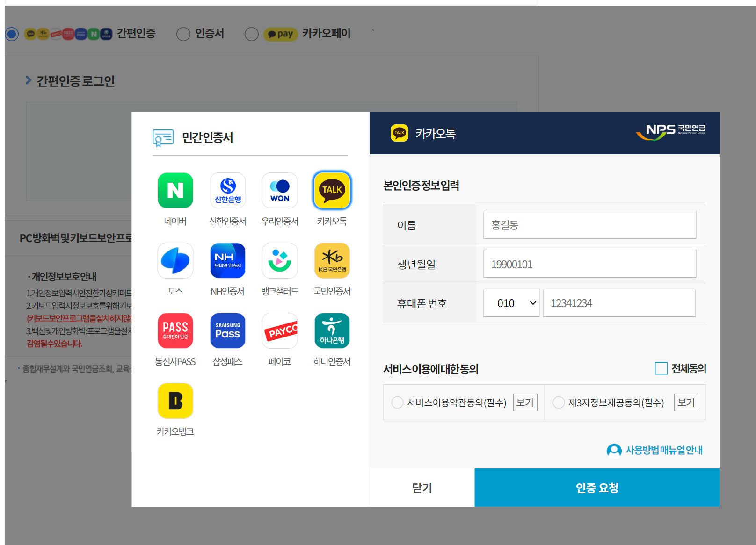Choose the Shinhan Bank certificate icon
This screenshot has width=756, height=545.
coord(228,190)
